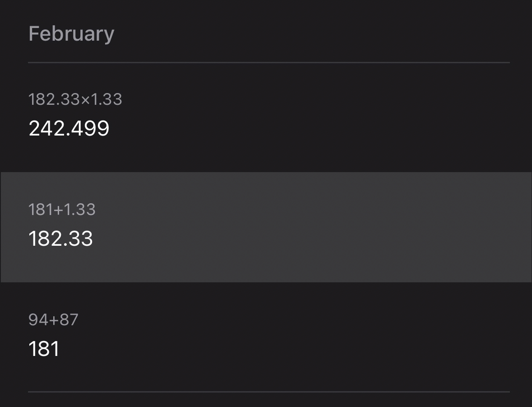Open the history entry equaling 242.499
Screen dimensions: 532x407
coord(266,117)
